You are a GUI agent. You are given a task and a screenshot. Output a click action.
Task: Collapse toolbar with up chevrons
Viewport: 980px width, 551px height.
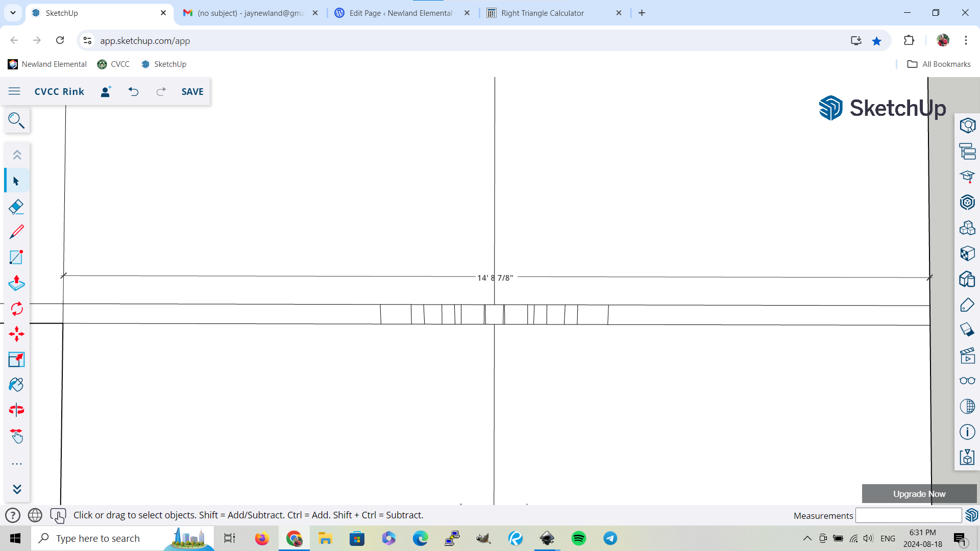[x=17, y=155]
